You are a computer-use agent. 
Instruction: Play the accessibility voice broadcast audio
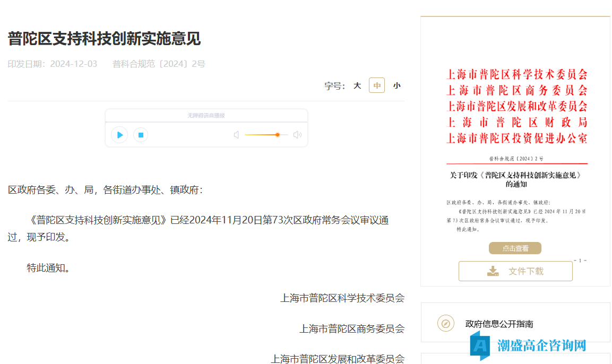(x=119, y=135)
